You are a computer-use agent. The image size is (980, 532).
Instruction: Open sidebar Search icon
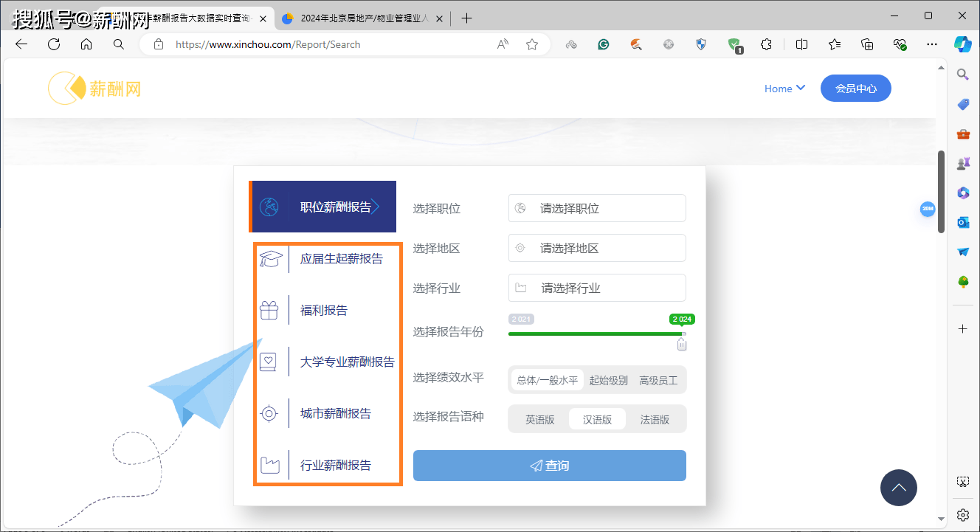click(x=963, y=74)
